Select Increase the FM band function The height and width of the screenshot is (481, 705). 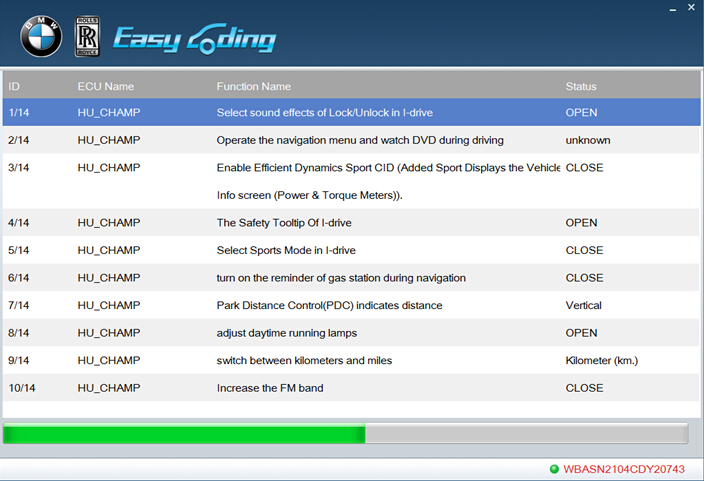(x=351, y=387)
